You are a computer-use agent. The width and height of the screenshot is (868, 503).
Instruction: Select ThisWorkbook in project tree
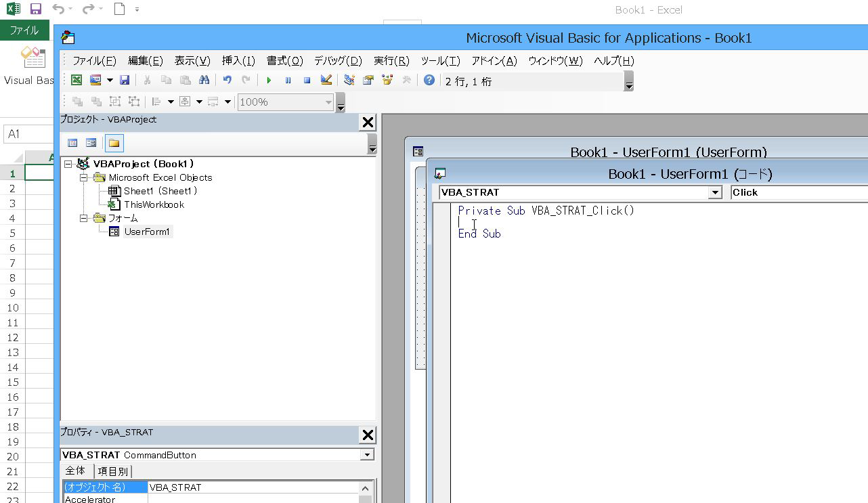point(154,204)
